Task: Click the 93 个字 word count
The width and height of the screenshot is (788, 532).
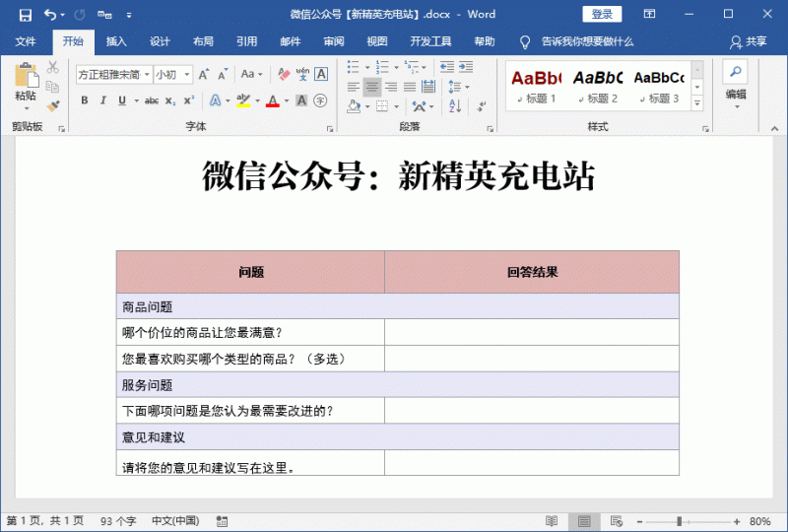Action: 118,521
